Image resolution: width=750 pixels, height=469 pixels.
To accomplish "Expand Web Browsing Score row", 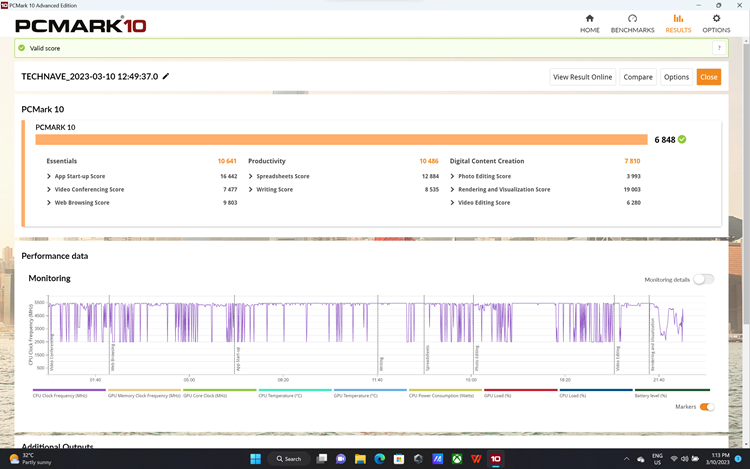I will coord(49,203).
